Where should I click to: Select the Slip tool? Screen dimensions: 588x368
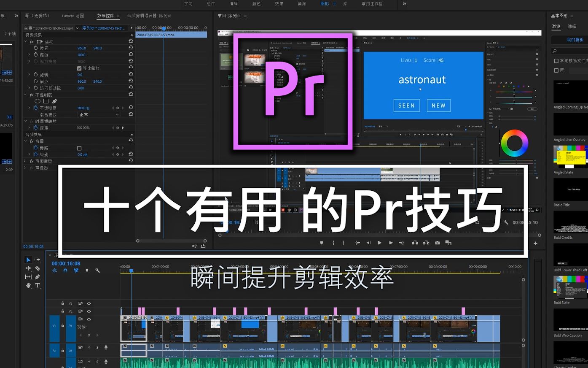28,277
